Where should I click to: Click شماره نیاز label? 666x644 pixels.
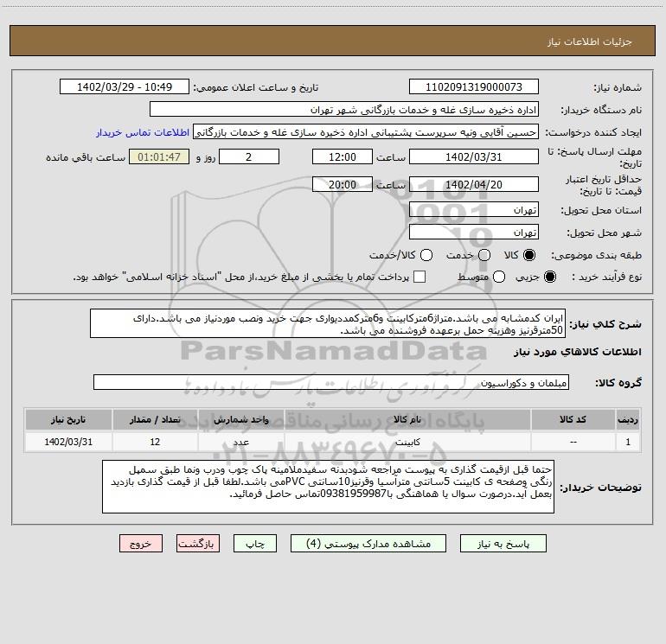618,88
